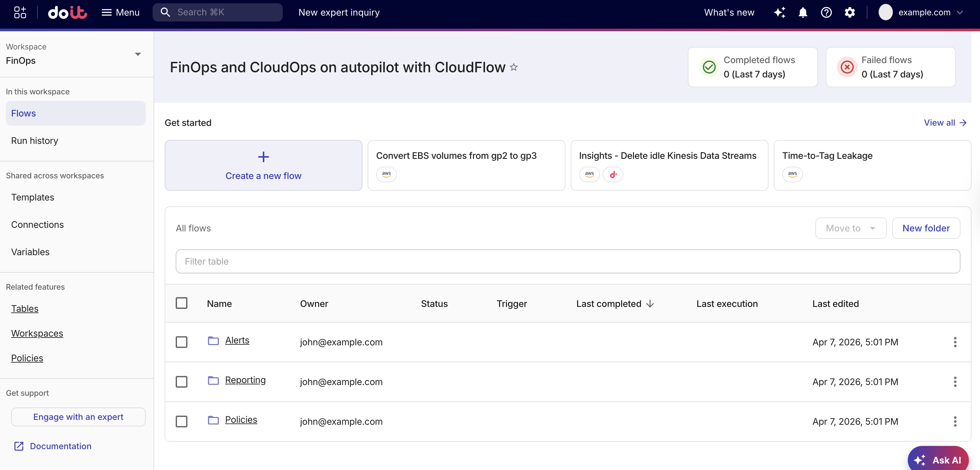Viewport: 980px width, 470px height.
Task: Click the user avatar circle
Action: click(x=885, y=12)
